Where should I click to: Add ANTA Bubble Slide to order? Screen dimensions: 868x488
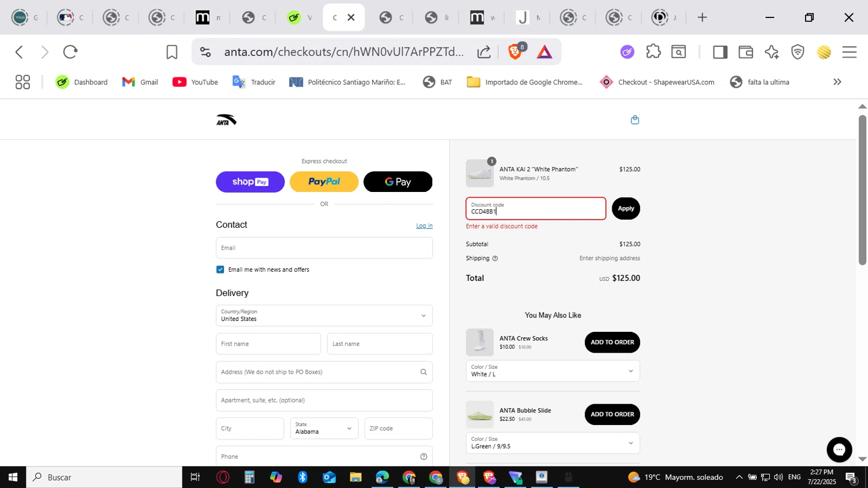pos(612,415)
